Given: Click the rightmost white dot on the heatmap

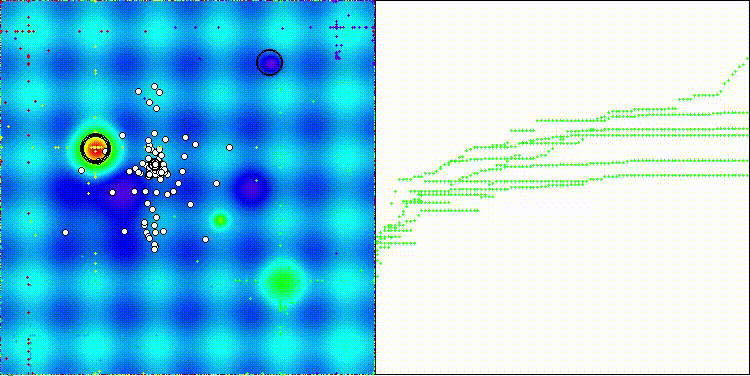Looking at the screenshot, I should (x=230, y=147).
